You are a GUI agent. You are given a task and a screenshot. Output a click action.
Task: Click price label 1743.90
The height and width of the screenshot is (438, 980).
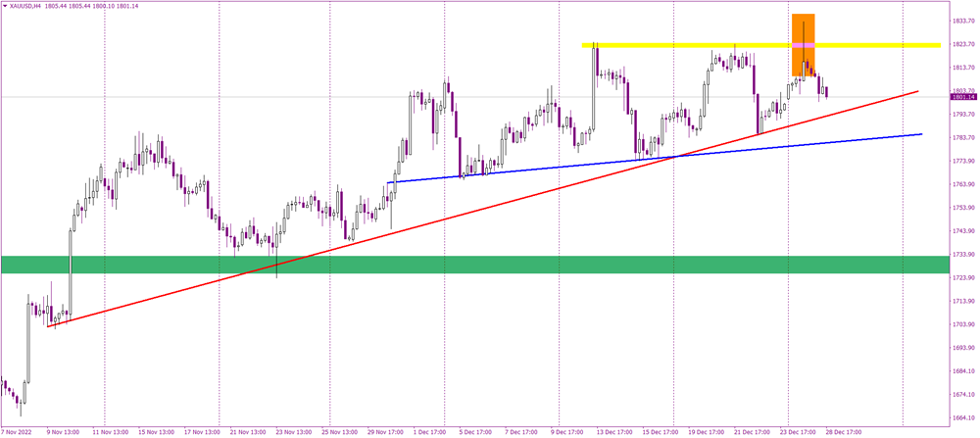tap(962, 231)
